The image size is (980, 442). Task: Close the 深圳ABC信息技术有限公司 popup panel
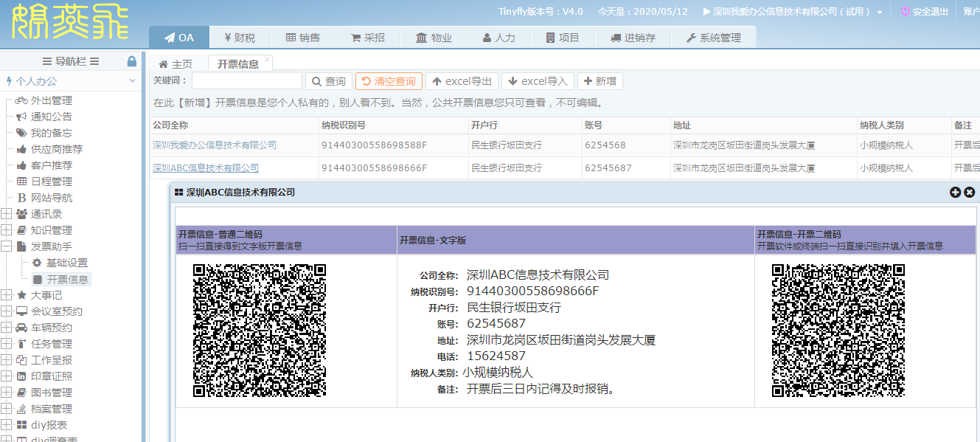point(970,192)
